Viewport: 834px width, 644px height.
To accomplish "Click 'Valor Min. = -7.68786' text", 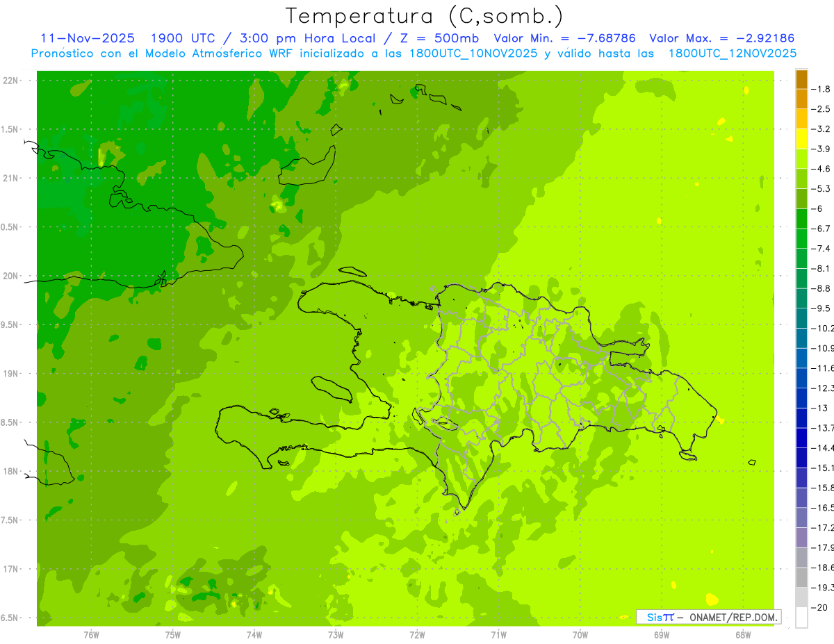I will [564, 38].
